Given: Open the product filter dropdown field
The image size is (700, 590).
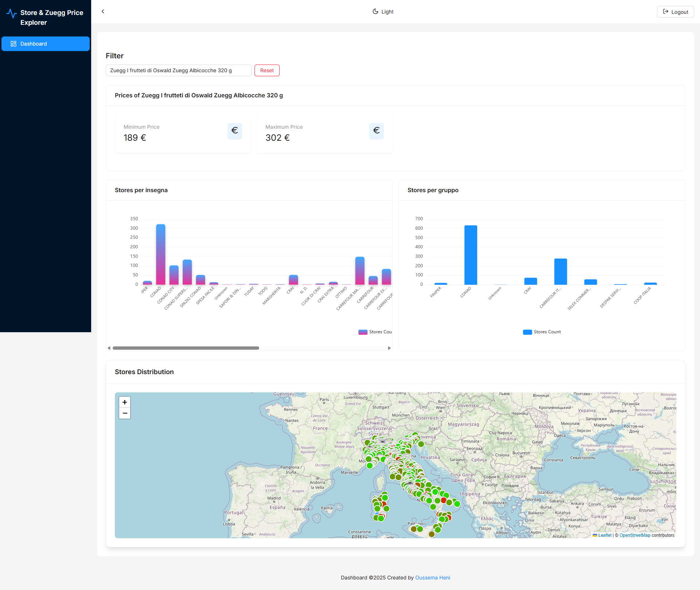Looking at the screenshot, I should click(x=178, y=70).
